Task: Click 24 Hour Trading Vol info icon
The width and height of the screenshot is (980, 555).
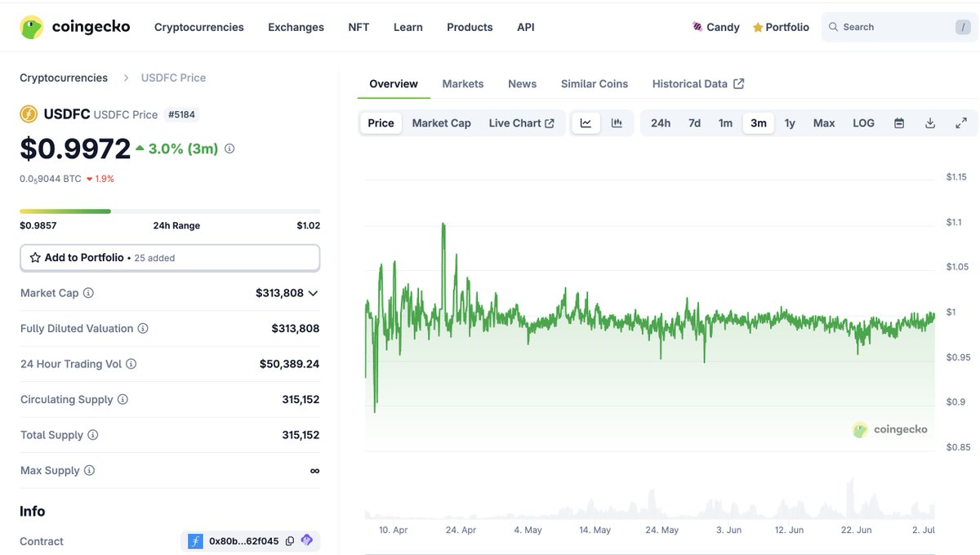Action: 131,364
